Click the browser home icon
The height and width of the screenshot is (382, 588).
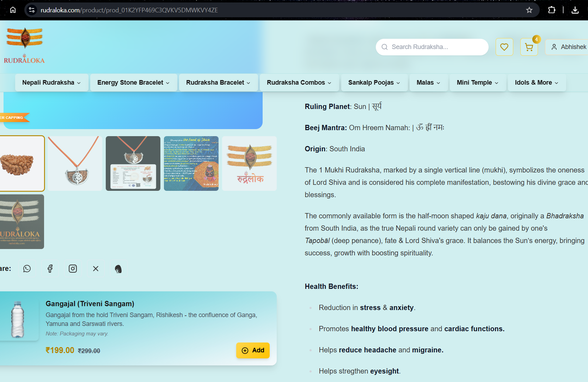[x=13, y=10]
